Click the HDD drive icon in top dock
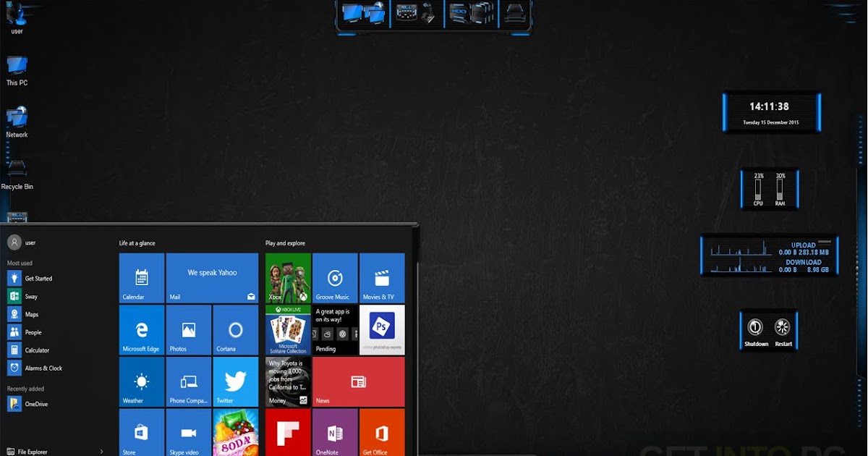 click(x=459, y=12)
